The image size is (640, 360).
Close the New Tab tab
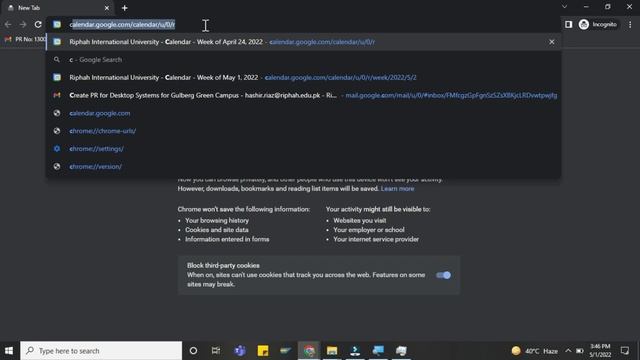(107, 8)
